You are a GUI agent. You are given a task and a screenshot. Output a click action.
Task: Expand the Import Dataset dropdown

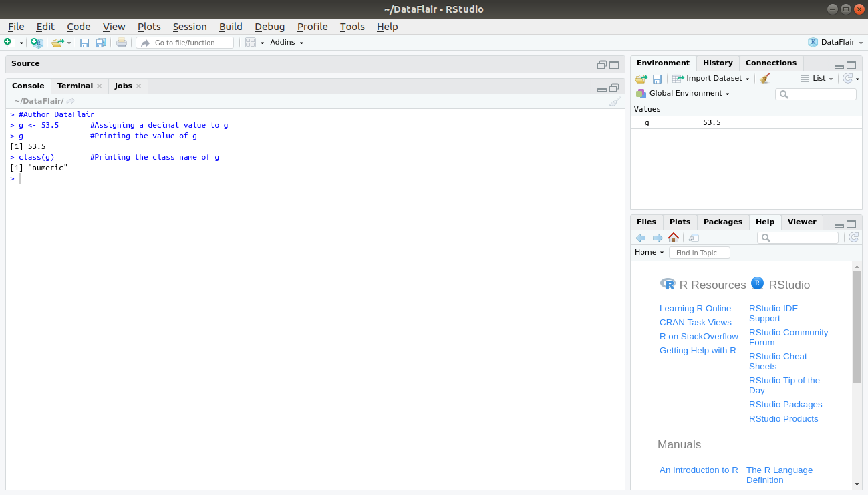(710, 79)
